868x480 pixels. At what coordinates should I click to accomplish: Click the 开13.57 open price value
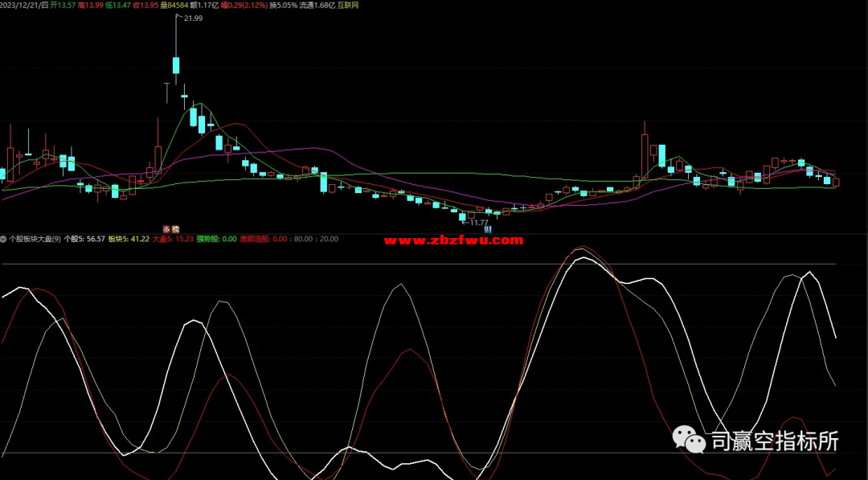pos(63,5)
